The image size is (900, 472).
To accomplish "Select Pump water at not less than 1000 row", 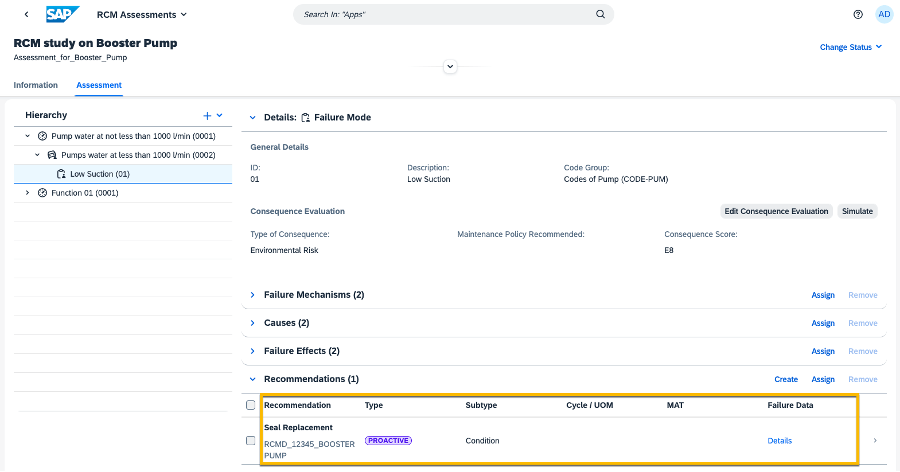I will pos(123,136).
